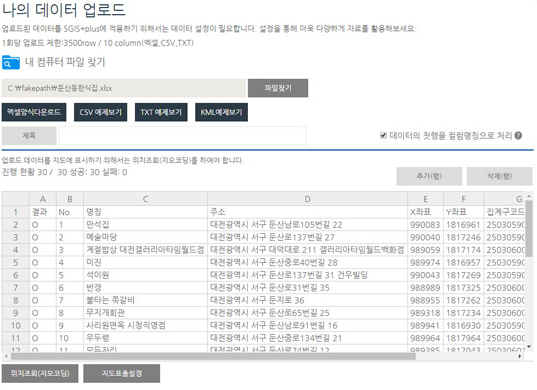537x390 pixels.
Task: Click the cell '불타는 쪽갈비'
Action: [145, 300]
